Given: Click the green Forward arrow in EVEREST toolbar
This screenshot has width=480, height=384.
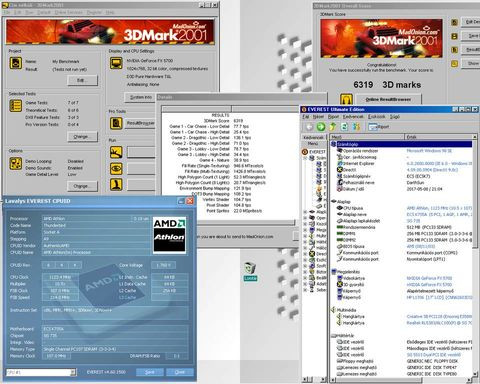Looking at the screenshot, I should coord(321,127).
